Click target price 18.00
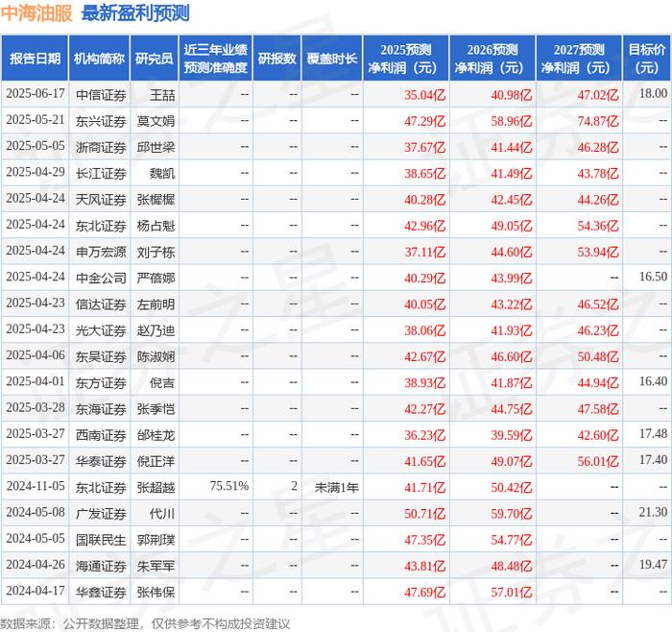Image resolution: width=672 pixels, height=632 pixels. (653, 93)
